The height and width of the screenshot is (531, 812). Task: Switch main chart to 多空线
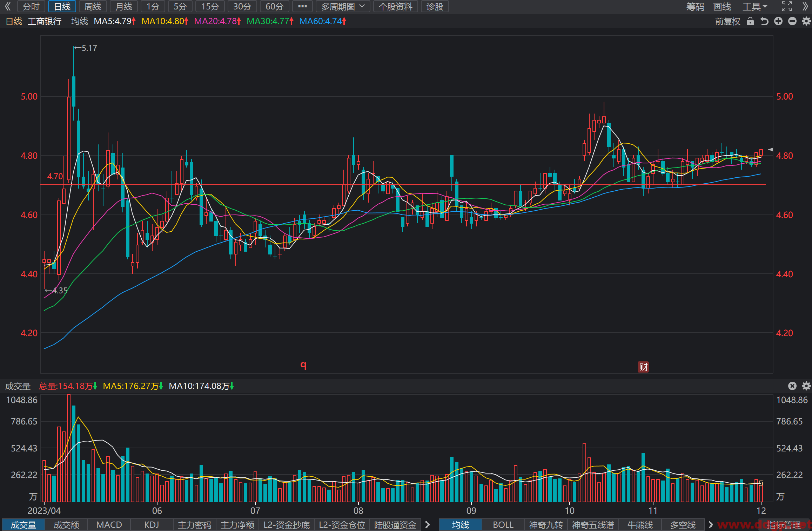pos(683,525)
